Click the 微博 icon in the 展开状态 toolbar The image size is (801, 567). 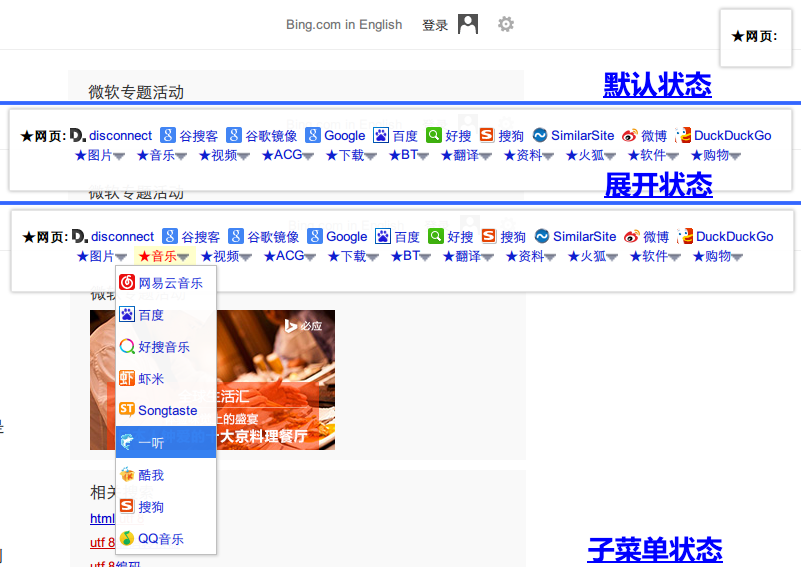[630, 135]
